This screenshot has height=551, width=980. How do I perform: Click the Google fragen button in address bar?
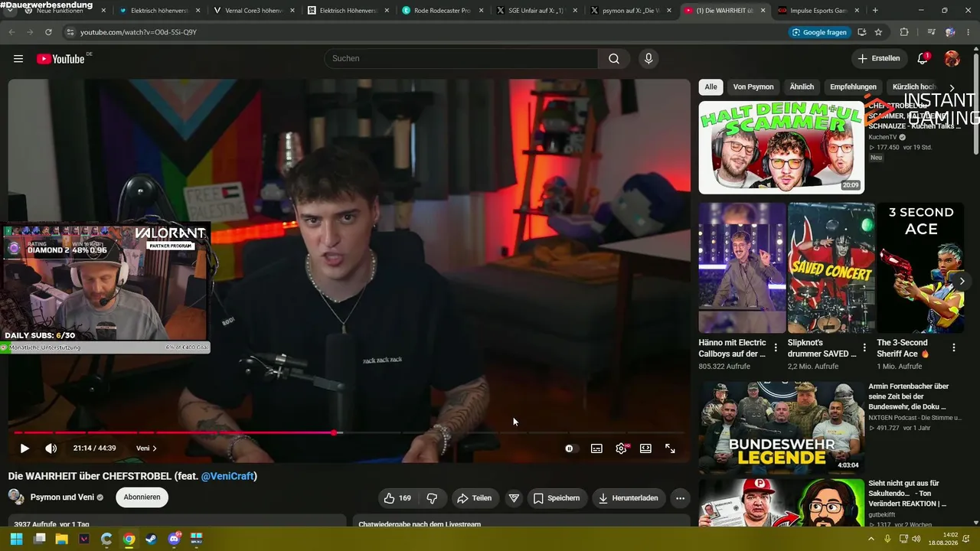click(x=819, y=32)
